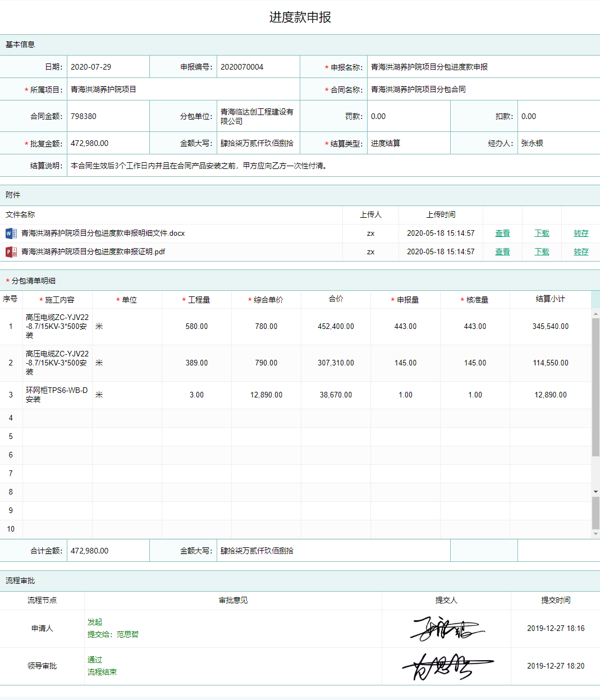
Task: Open file 青海洪湖养护院项目分包进度款申报明细文件.docx
Action: pos(103,234)
